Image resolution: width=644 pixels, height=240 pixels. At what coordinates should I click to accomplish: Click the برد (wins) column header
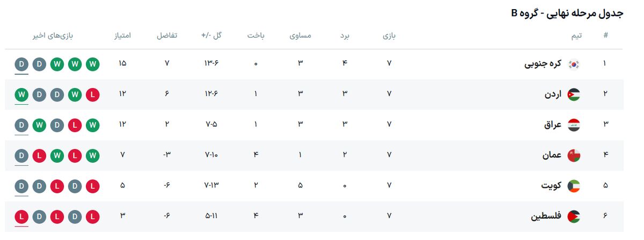(x=345, y=36)
